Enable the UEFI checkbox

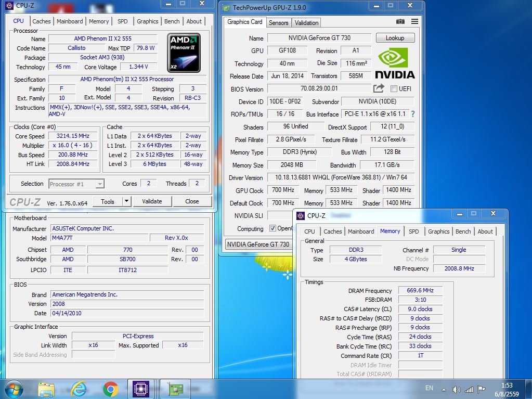(x=394, y=89)
